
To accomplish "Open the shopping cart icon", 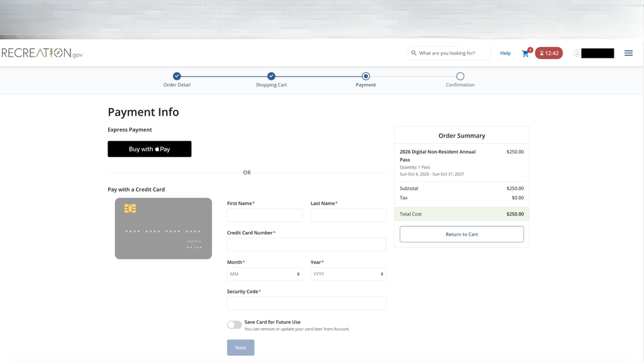I will [x=525, y=53].
